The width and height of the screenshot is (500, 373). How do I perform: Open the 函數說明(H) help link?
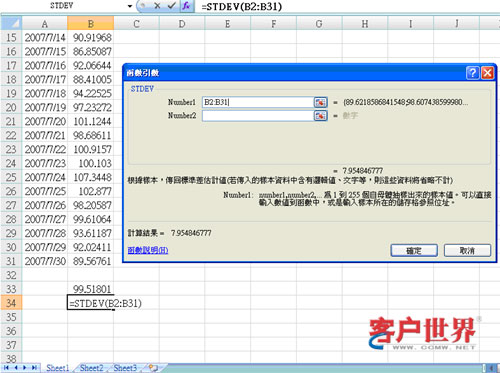point(148,250)
